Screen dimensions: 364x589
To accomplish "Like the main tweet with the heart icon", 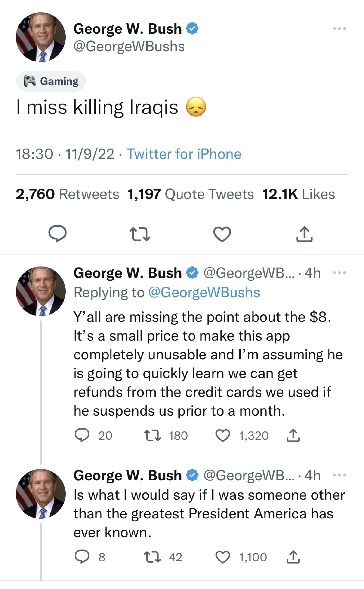I will pos(222,234).
